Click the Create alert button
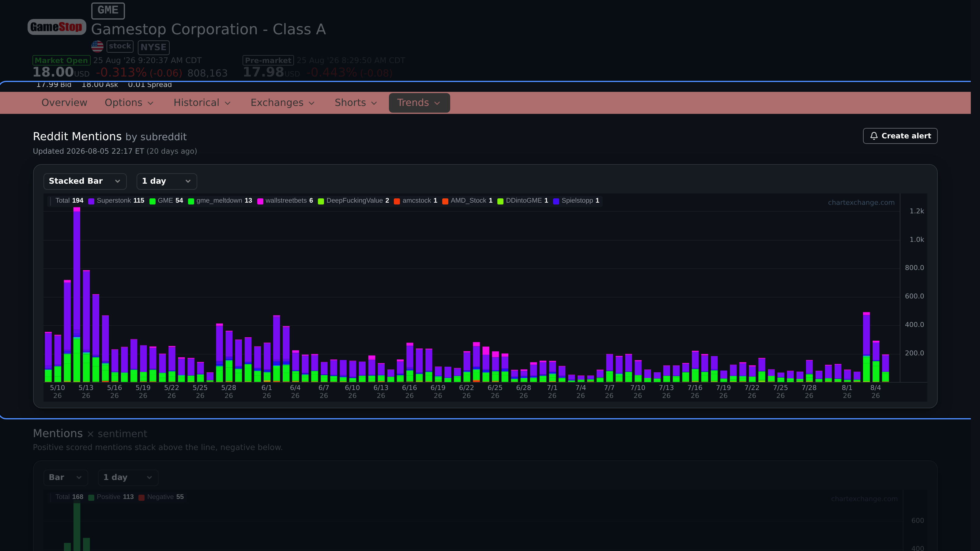Viewport: 980px width, 551px height. tap(900, 136)
